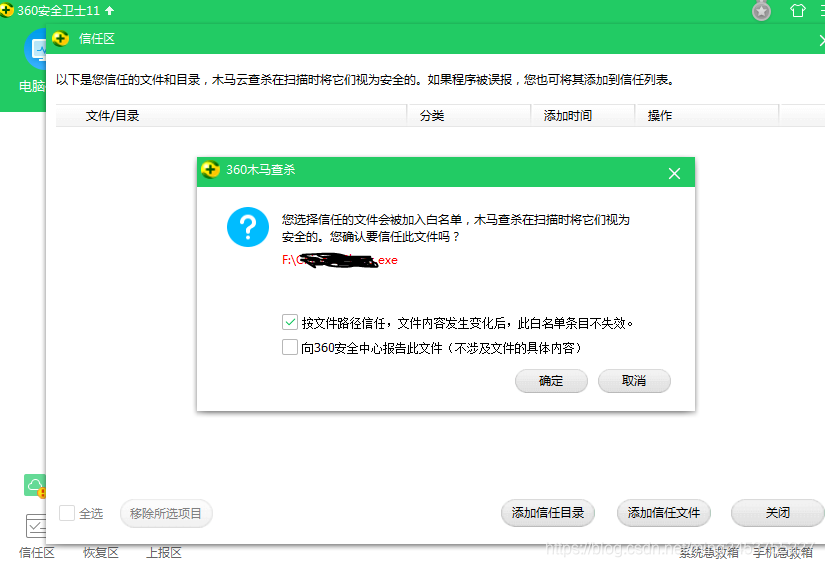Viewport: 825px width, 567px height.
Task: Click the 360 logo in 信任区 title bar
Action: click(x=61, y=38)
